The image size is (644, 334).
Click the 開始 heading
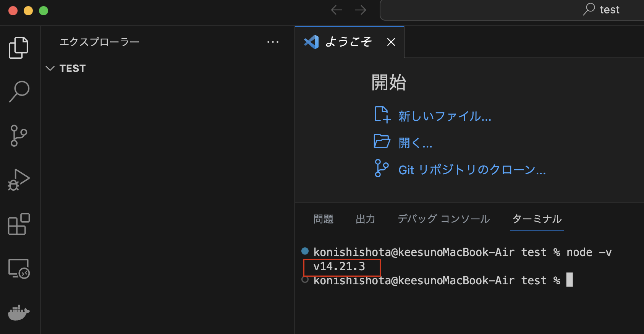coord(389,83)
